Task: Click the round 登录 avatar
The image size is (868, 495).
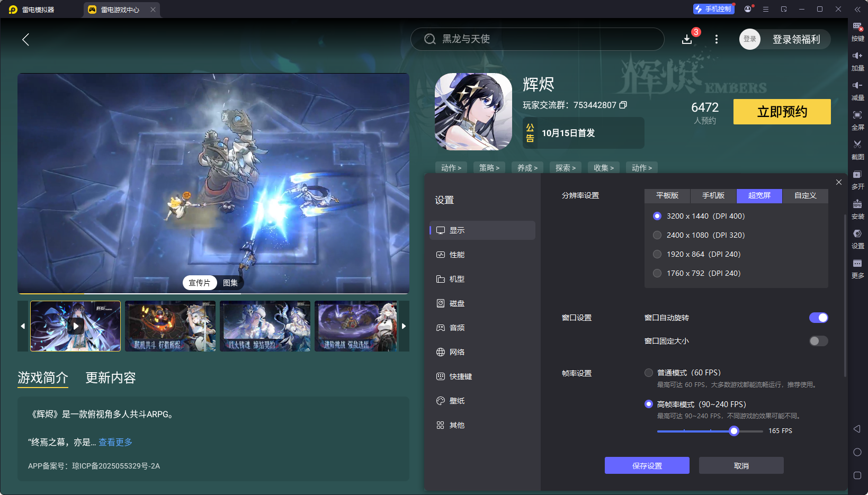Action: coord(750,39)
